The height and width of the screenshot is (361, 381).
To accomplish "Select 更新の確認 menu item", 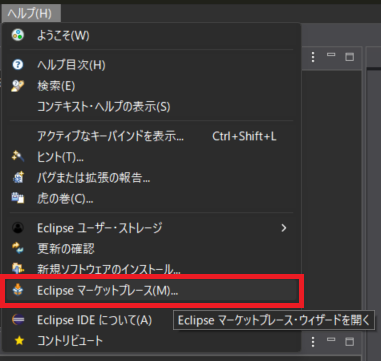I will point(152,249).
